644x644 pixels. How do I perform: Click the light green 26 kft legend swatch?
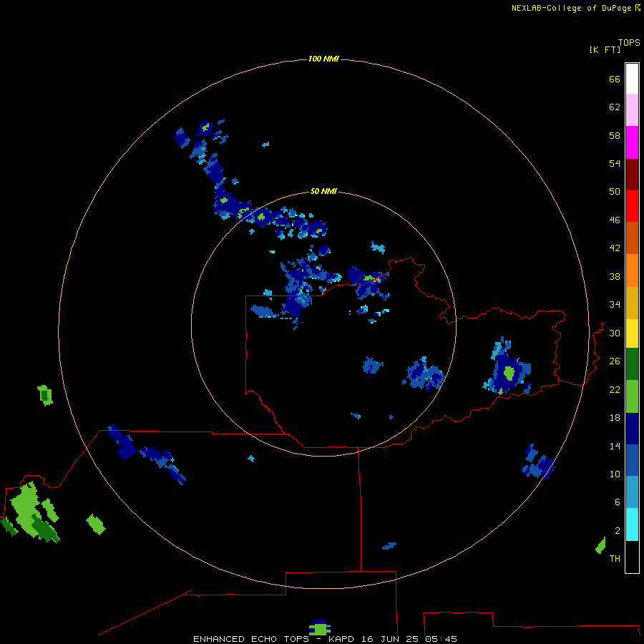[x=632, y=396]
